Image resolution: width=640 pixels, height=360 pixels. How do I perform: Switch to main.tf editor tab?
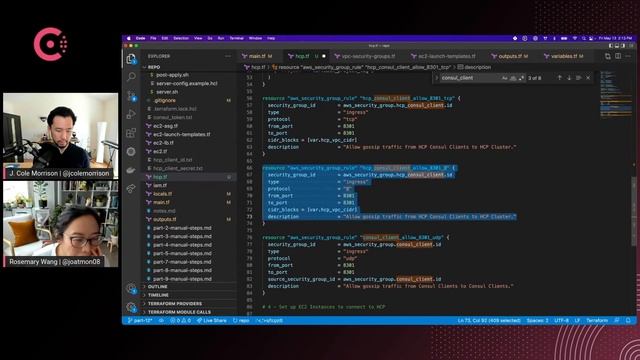258,56
